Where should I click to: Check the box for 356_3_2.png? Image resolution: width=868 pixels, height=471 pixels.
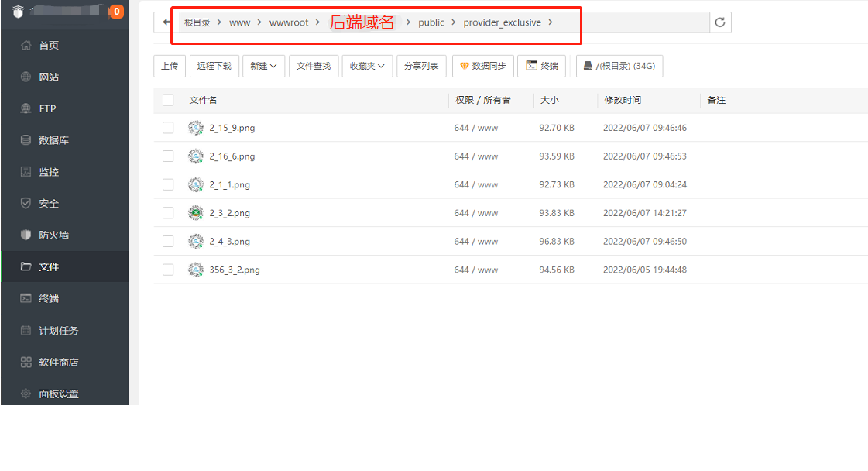coord(168,270)
